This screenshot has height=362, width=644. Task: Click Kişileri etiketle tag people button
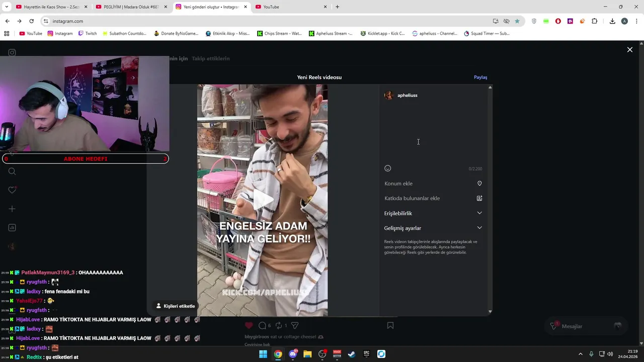(x=175, y=306)
